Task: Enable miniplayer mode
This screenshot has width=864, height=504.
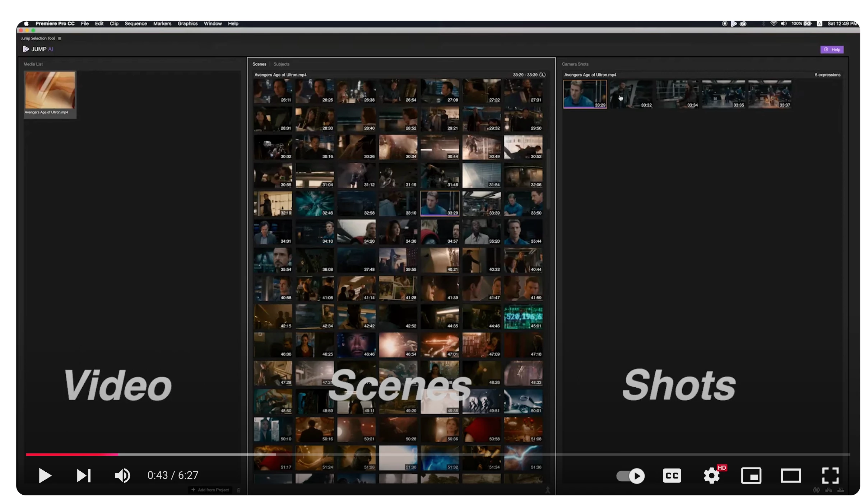Action: (x=751, y=476)
